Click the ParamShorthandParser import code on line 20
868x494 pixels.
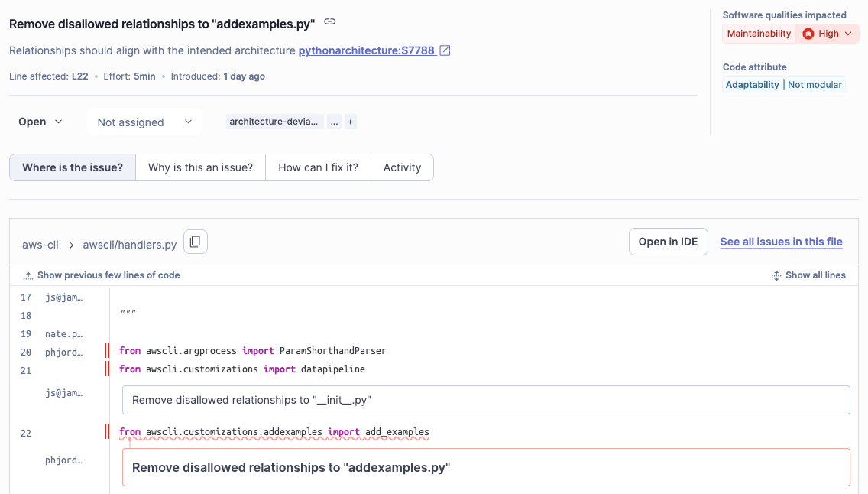click(252, 350)
